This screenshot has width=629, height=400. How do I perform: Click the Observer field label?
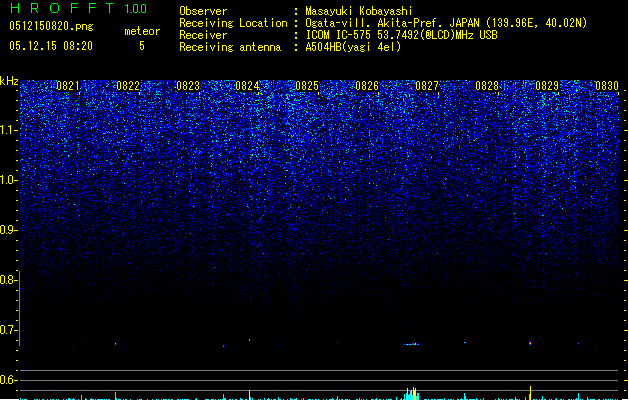pyautogui.click(x=203, y=11)
